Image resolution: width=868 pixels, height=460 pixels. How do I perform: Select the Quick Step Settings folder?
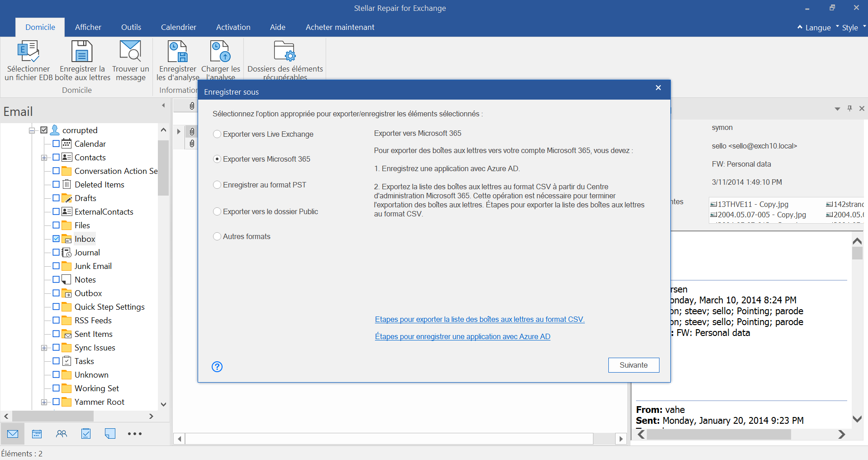pos(109,307)
